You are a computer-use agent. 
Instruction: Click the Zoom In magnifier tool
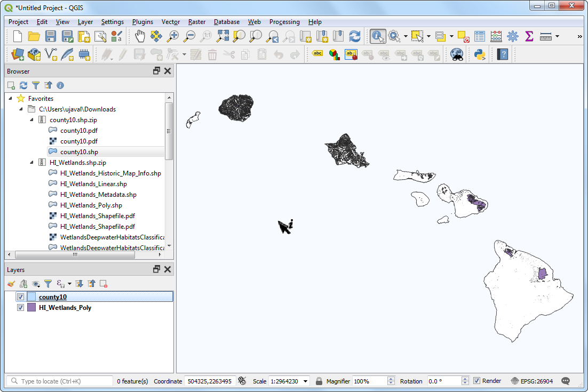pos(172,36)
